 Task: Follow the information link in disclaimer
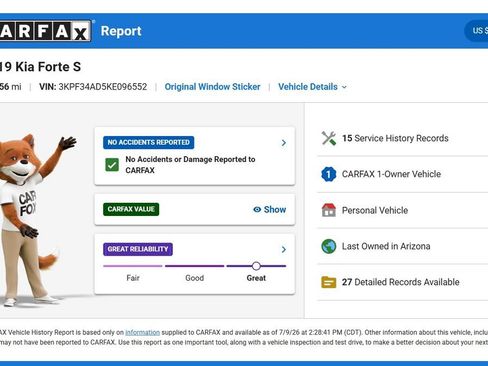(142, 332)
